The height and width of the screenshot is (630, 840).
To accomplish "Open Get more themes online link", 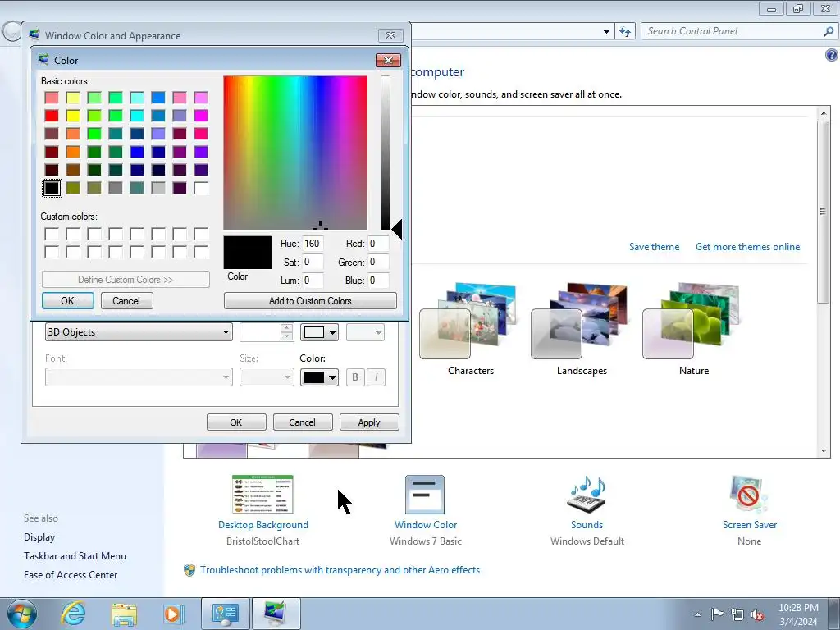I will click(748, 247).
